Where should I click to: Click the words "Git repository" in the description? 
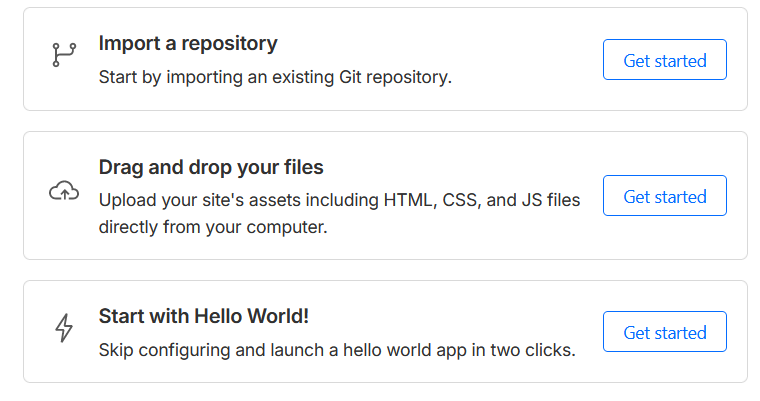coord(398,77)
